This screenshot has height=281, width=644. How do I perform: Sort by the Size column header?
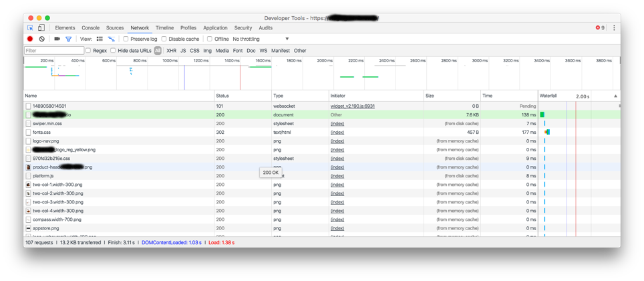pyautogui.click(x=452, y=96)
